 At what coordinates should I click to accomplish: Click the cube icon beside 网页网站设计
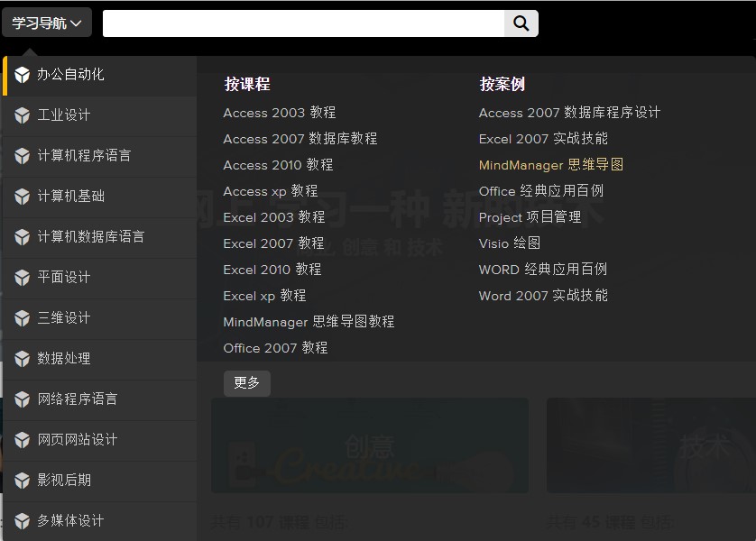click(23, 439)
